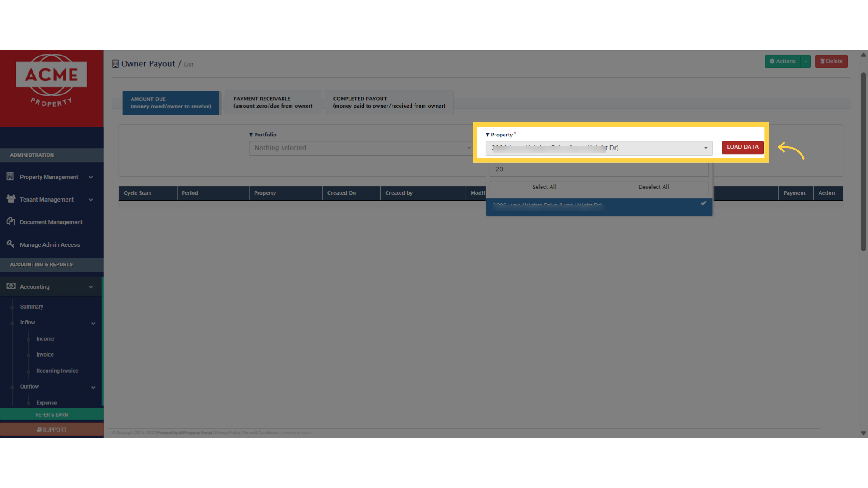Click the Tenant Management people icon
This screenshot has width=868, height=488.
pos(11,199)
